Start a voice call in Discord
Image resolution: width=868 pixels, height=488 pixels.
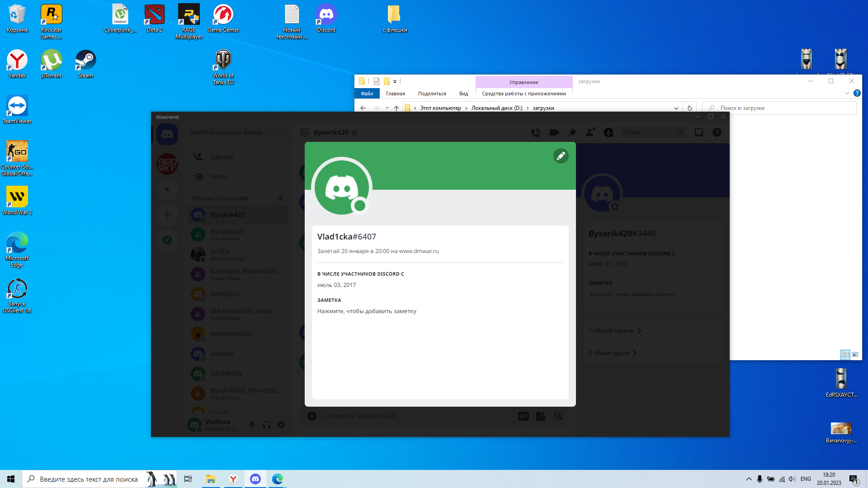536,132
